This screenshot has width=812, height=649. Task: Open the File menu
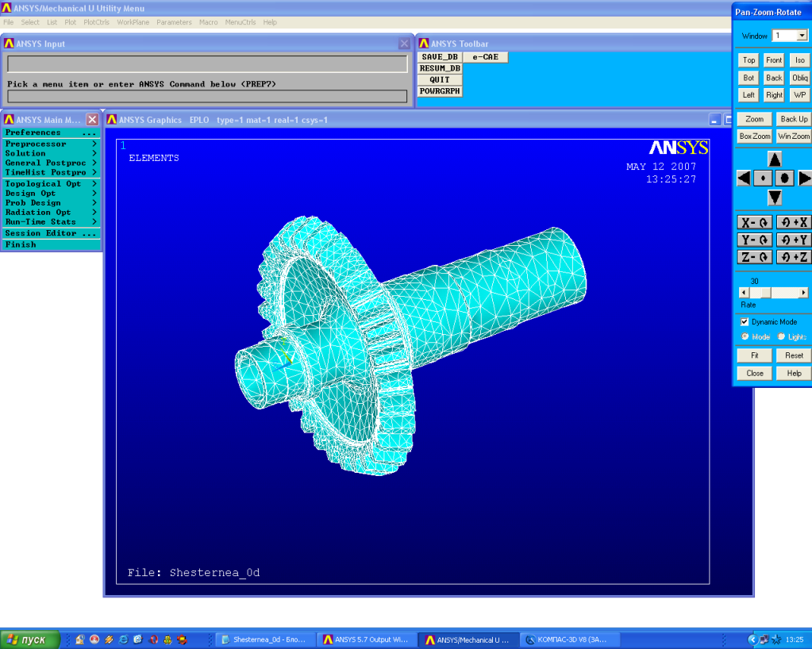8,22
